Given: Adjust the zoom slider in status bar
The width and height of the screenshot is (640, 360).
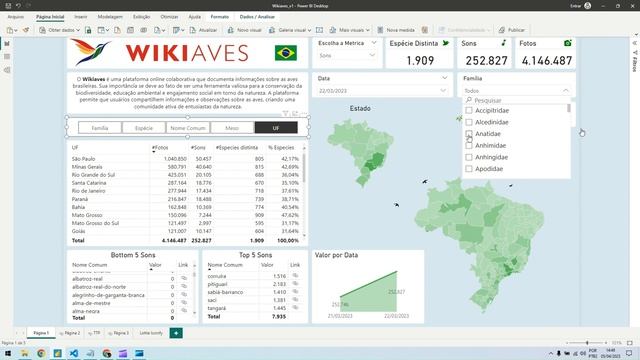Looking at the screenshot, I should click(x=587, y=343).
